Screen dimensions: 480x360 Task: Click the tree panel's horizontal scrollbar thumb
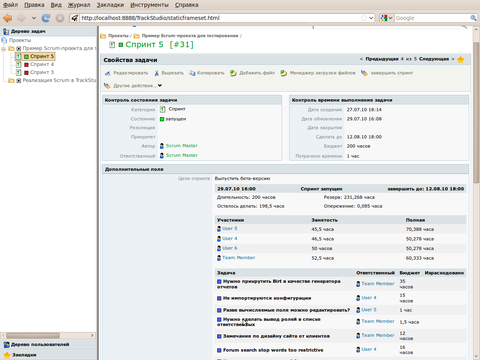[33, 335]
